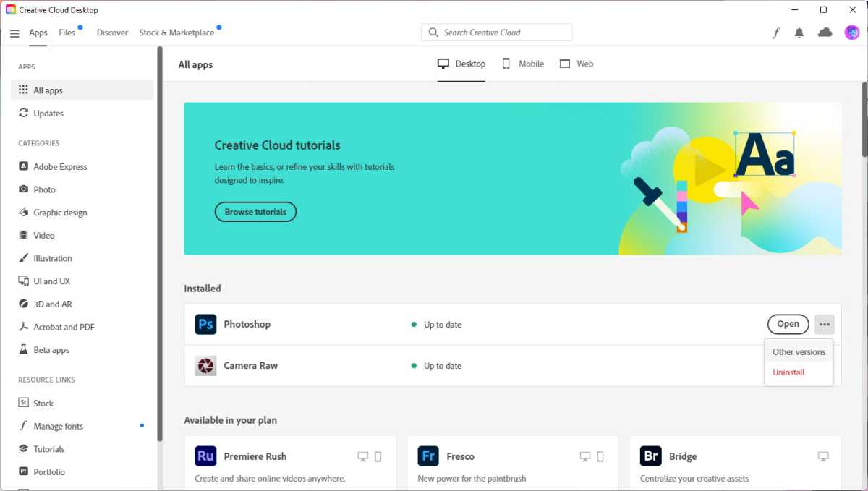Click the Illustration brush icon
The height and width of the screenshot is (491, 868).
(23, 258)
